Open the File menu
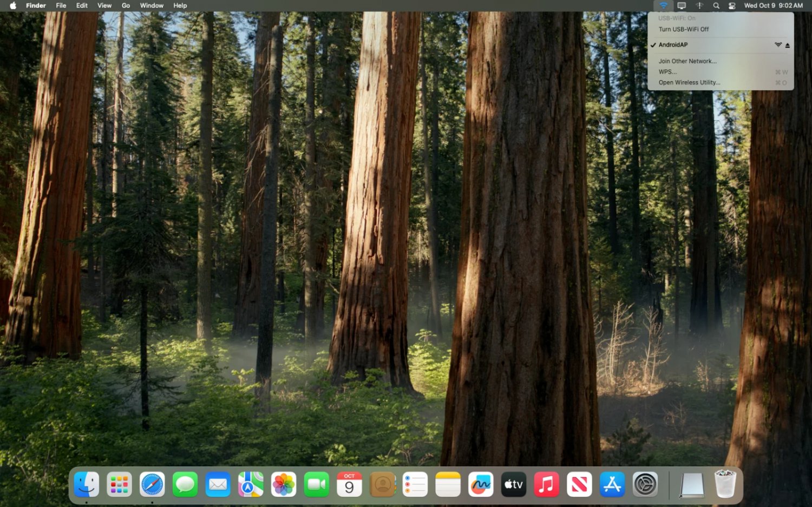The height and width of the screenshot is (507, 812). click(61, 5)
